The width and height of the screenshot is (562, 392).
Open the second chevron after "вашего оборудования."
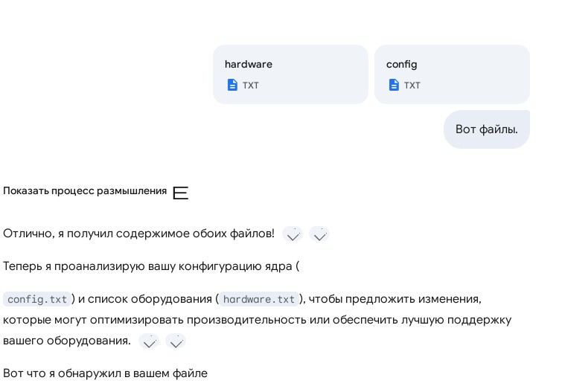pos(176,342)
